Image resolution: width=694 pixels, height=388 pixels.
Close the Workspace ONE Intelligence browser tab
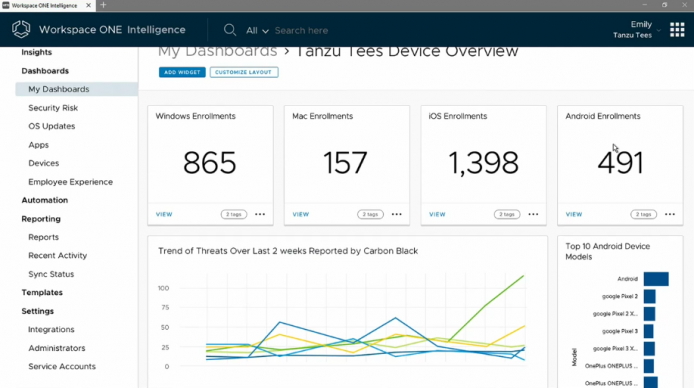[89, 5]
